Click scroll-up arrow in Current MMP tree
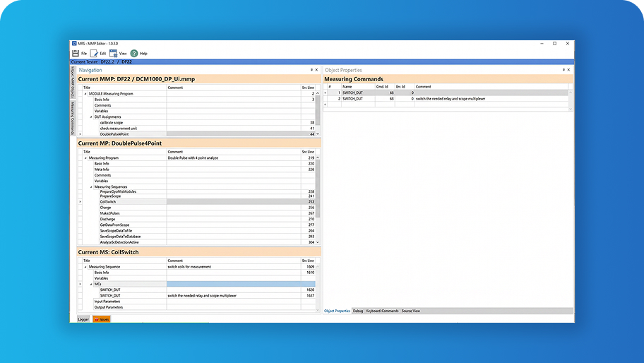This screenshot has width=644, height=363. coord(318,93)
